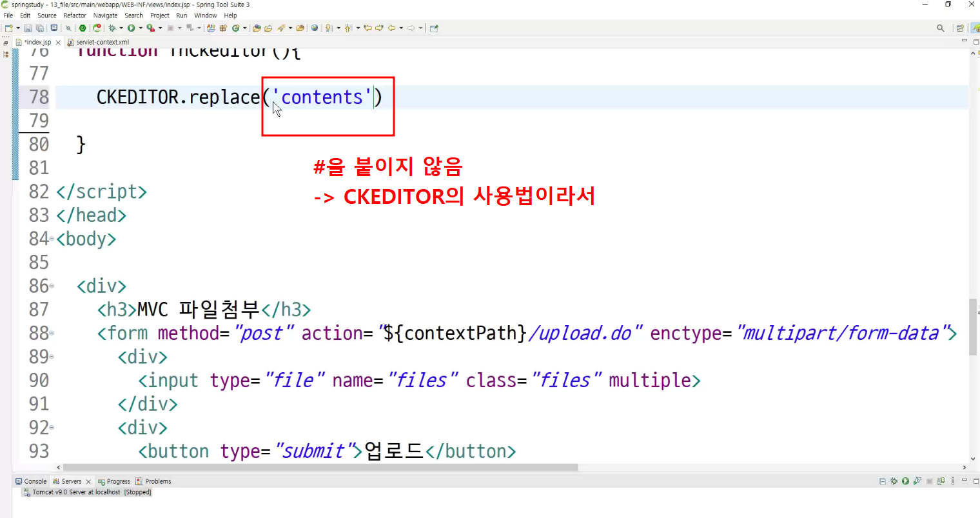
Task: Open the File menu
Action: click(x=8, y=15)
